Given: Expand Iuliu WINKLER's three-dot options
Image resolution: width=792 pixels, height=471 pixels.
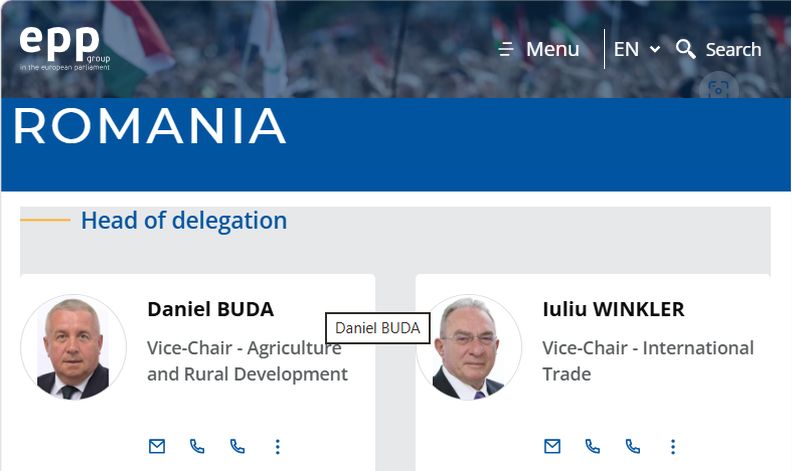Looking at the screenshot, I should point(673,446).
